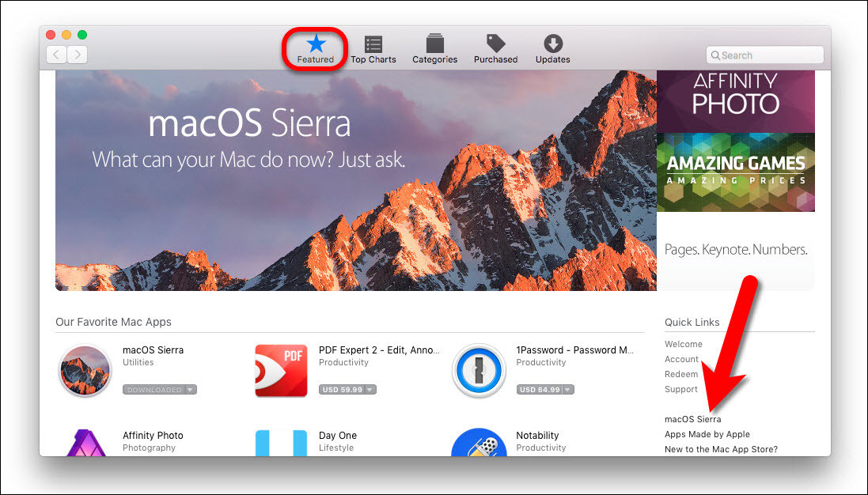The image size is (868, 495).
Task: Open Day One app title
Action: click(338, 435)
